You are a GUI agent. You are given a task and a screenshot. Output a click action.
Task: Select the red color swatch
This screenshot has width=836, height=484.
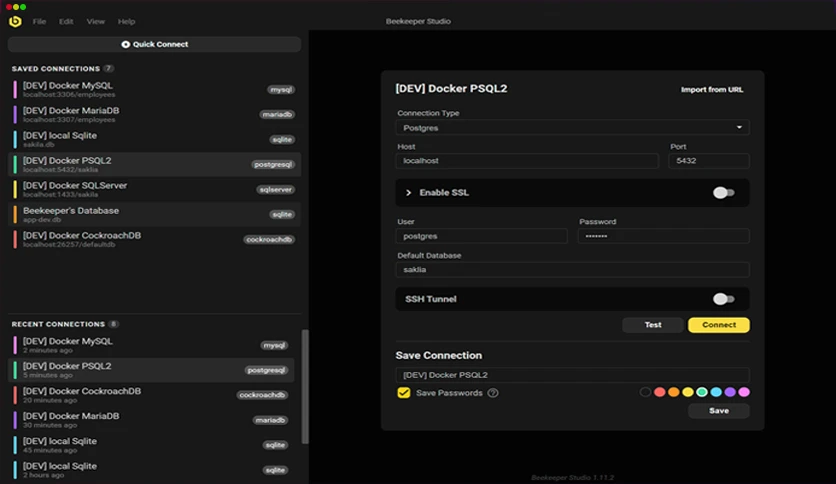pos(660,392)
